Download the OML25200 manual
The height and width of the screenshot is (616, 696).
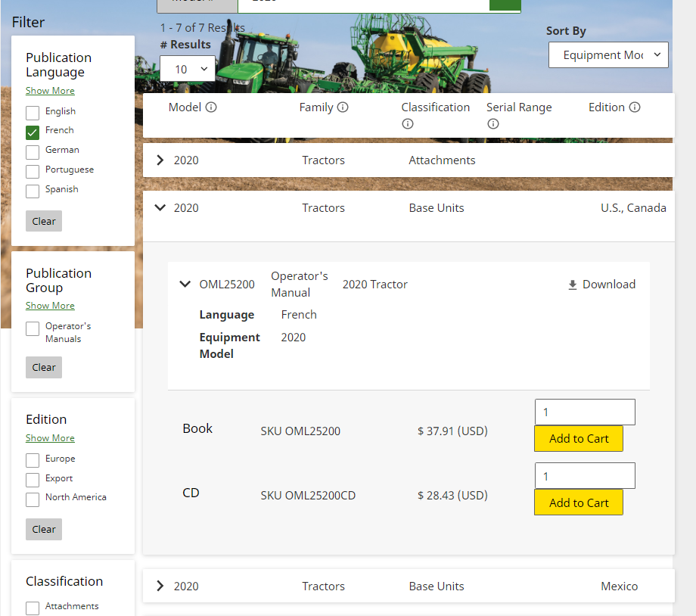click(602, 285)
